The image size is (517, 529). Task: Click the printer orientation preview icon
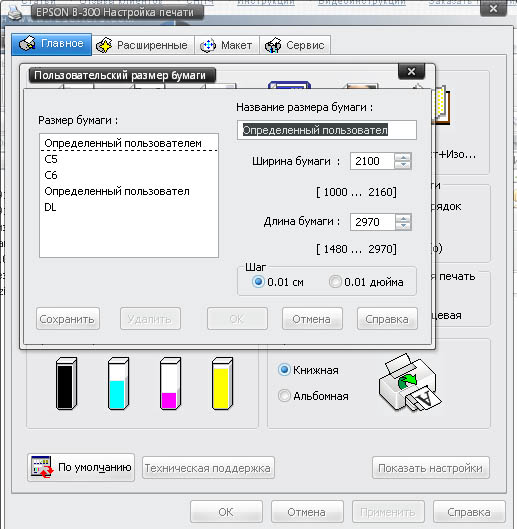[x=410, y=383]
